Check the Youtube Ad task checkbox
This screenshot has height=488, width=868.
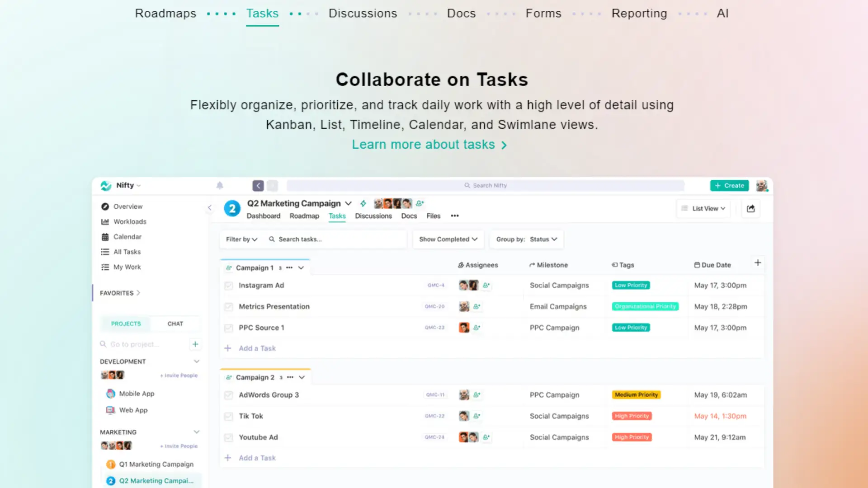pyautogui.click(x=229, y=437)
